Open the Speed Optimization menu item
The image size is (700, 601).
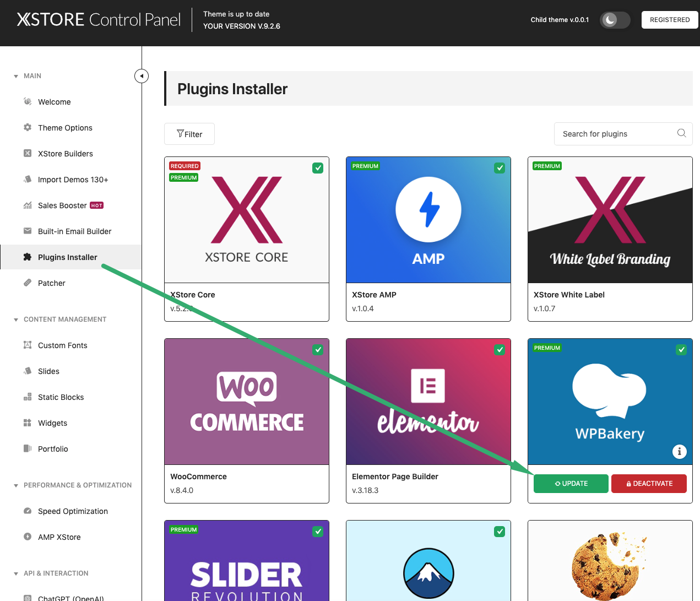[73, 511]
